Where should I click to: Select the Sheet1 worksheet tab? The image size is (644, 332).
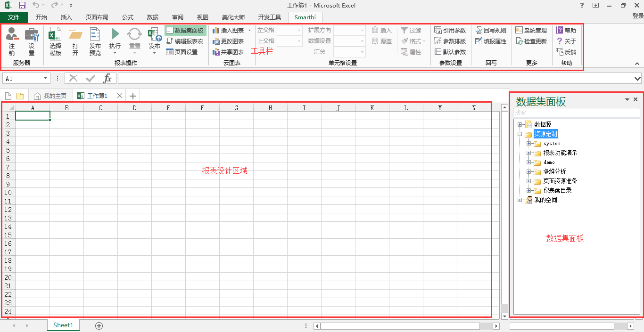click(63, 325)
